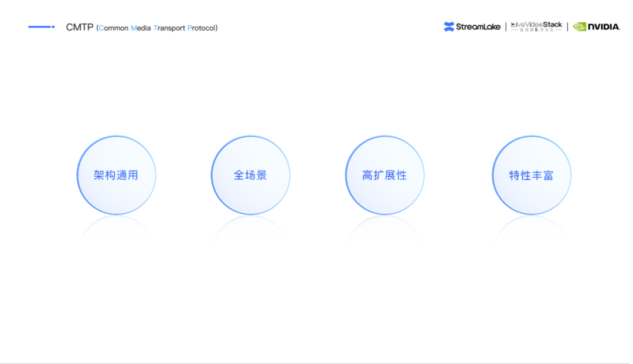The image size is (633, 364).
Task: Click the reflection beneath the 全场景 circle
Action: click(250, 227)
